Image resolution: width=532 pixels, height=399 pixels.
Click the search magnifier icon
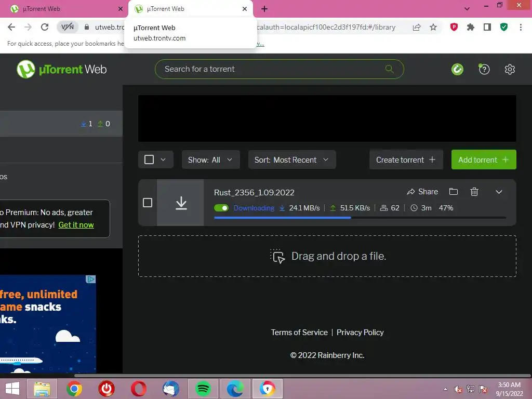[x=390, y=69]
